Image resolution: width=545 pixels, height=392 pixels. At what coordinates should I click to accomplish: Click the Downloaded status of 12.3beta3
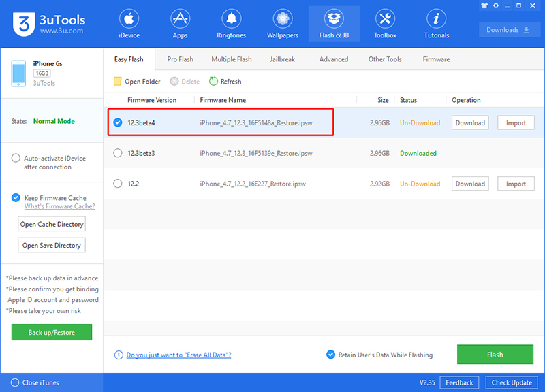418,154
